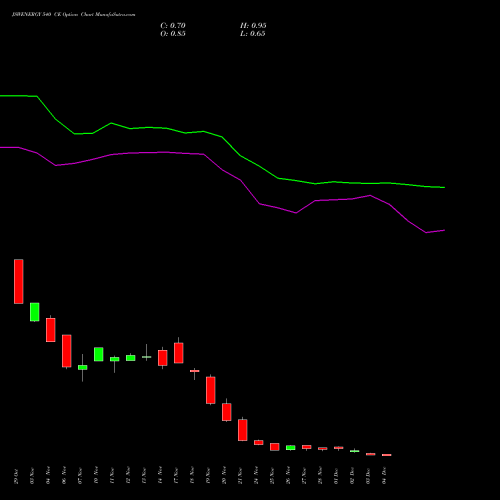Click the red candle above 21 Nov
The width and height of the screenshot is (500, 500).
[243, 430]
